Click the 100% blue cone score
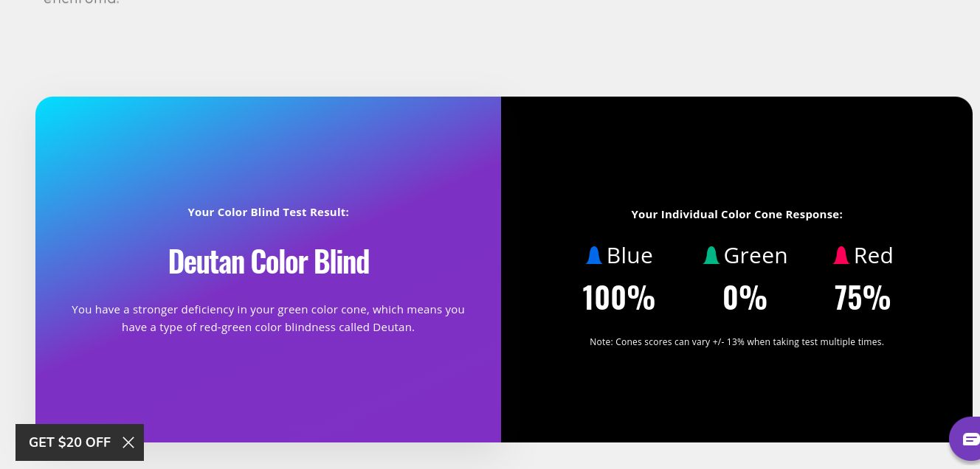Viewport: 980px width, 469px height. point(618,298)
